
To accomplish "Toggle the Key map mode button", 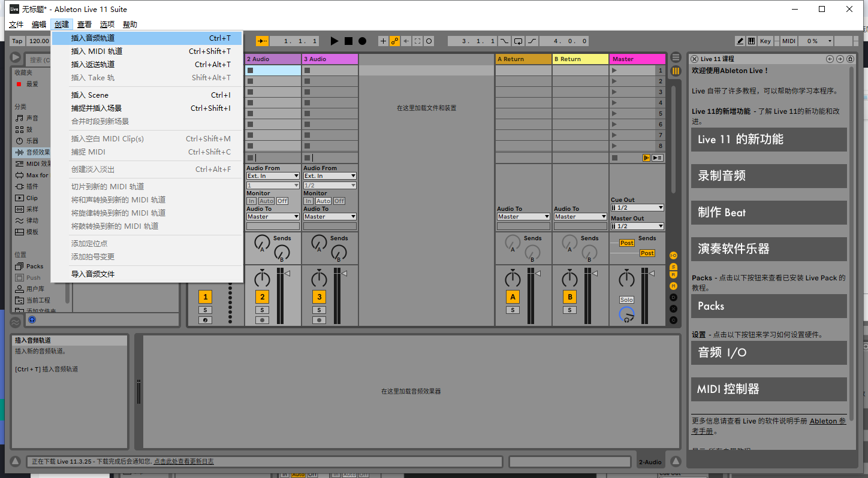I will pyautogui.click(x=765, y=41).
